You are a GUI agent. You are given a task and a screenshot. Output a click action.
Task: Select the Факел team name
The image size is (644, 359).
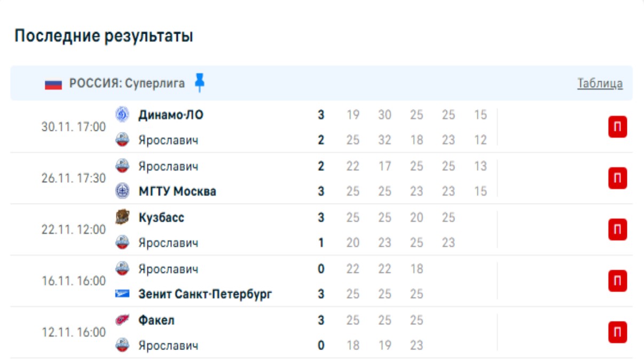(156, 320)
